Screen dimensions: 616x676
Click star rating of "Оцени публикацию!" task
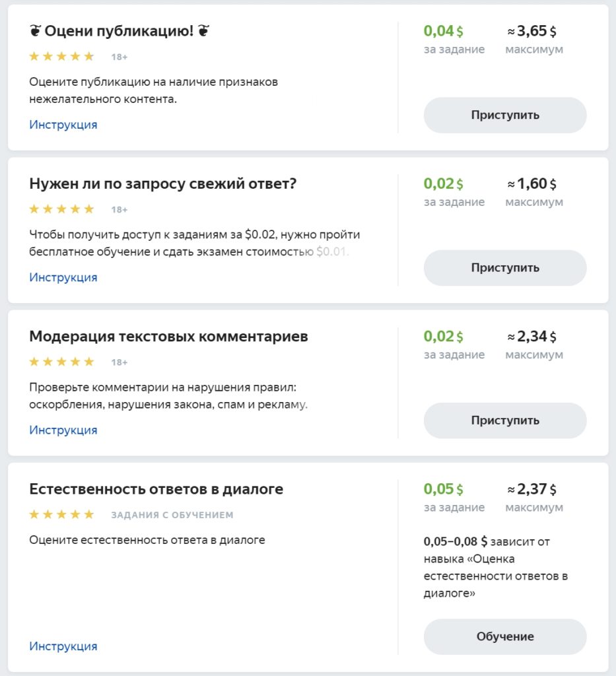pyautogui.click(x=61, y=57)
